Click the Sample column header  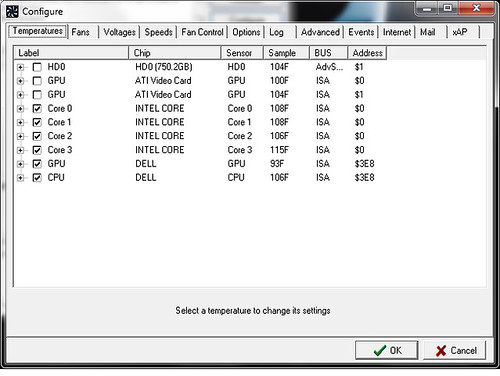(287, 53)
